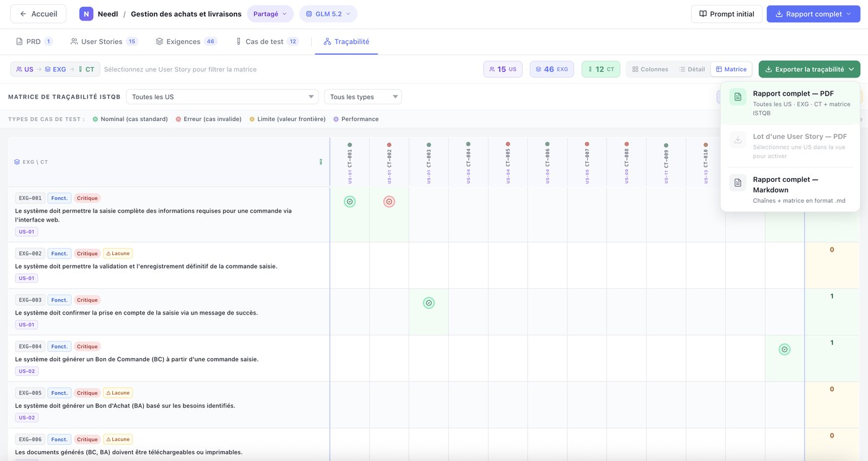868x461 pixels.
Task: Click the Lacune warning badge on EXG-006
Action: [x=118, y=439]
